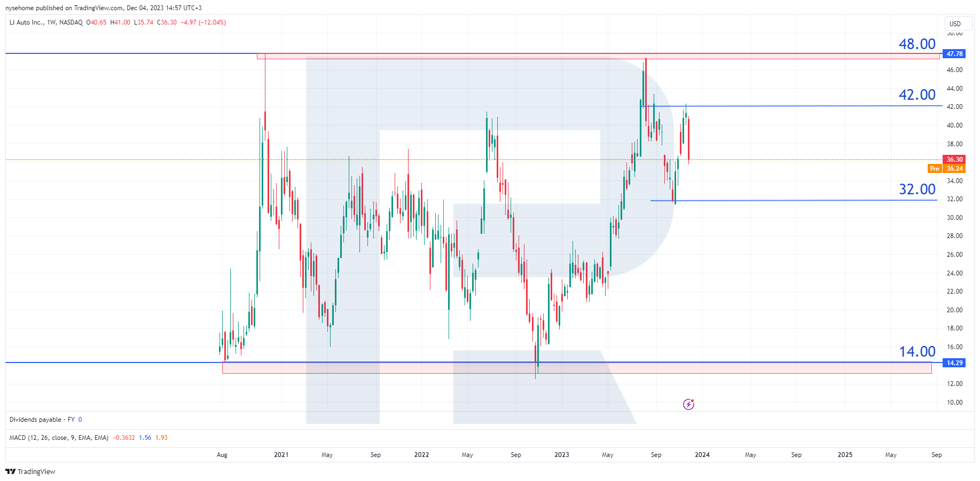This screenshot has width=980, height=481.
Task: Click the 2024 label on time axis
Action: (702, 455)
